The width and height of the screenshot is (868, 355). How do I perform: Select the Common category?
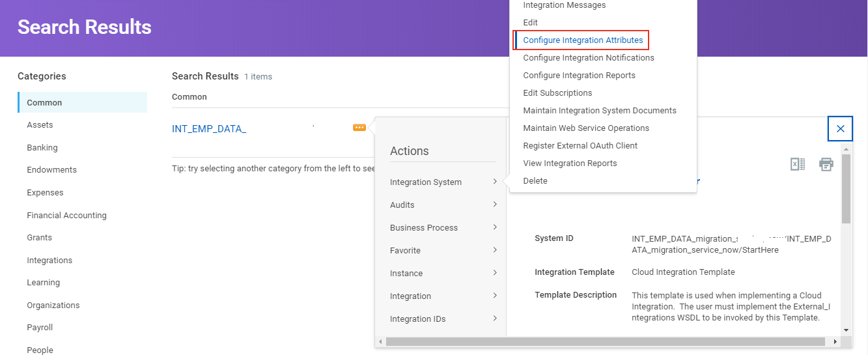tap(83, 102)
